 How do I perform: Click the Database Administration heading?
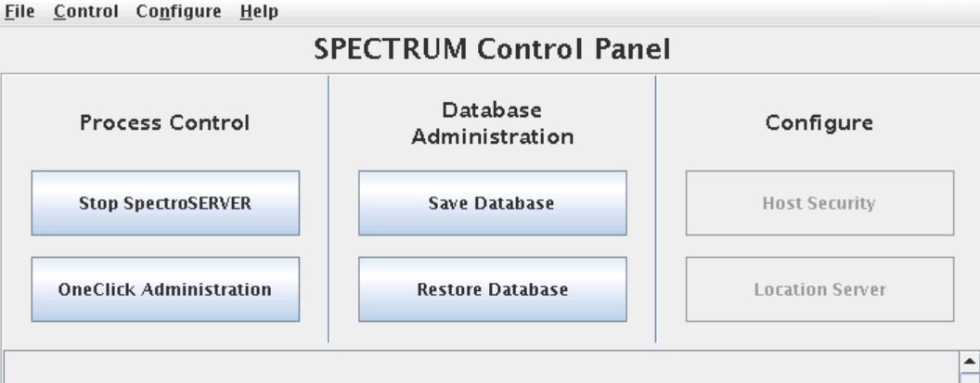[x=493, y=123]
